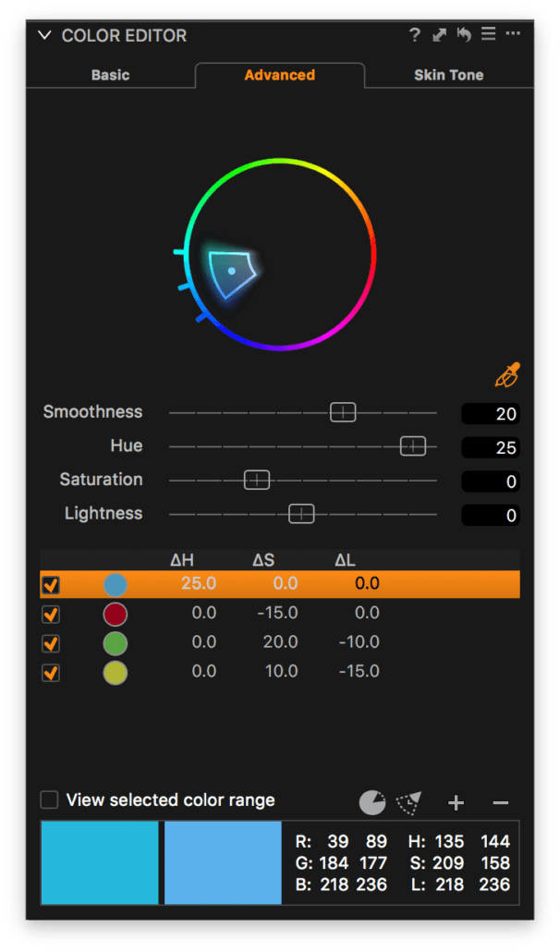Select the yellow correction row in the list
560x952 pixels.
pos(277,673)
